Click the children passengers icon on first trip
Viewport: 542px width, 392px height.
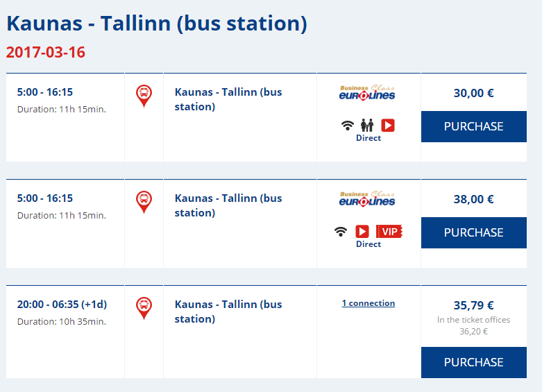click(x=367, y=125)
